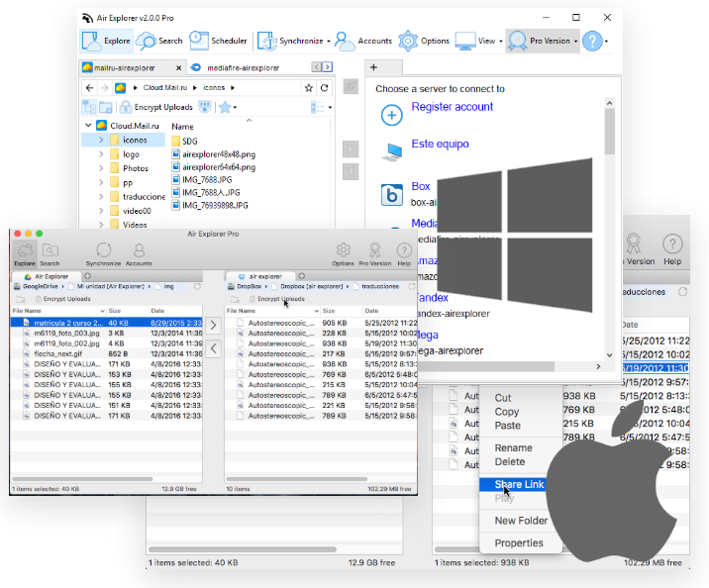Click Accounts icon in Mac Air Explorer Pro
The width and height of the screenshot is (709, 588).
pos(139,249)
